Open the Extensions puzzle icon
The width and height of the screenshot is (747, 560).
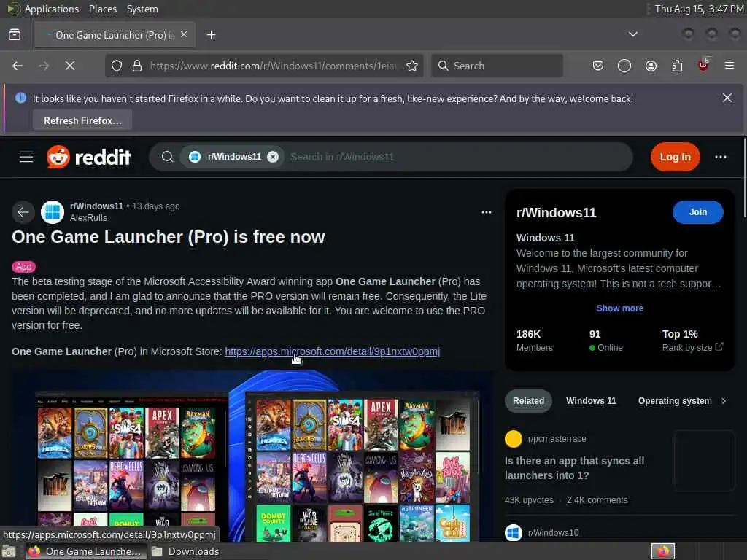677,66
